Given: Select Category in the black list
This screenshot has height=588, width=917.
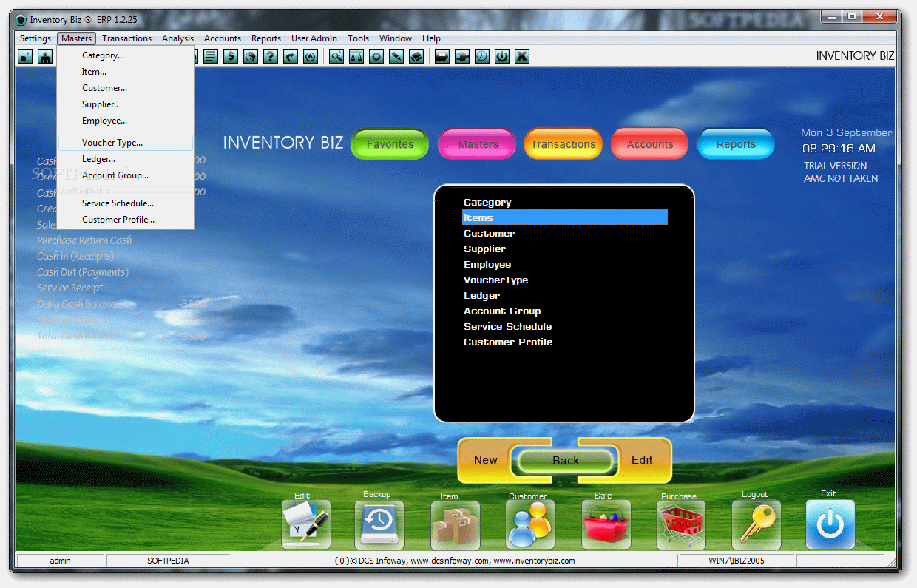Looking at the screenshot, I should 487,202.
